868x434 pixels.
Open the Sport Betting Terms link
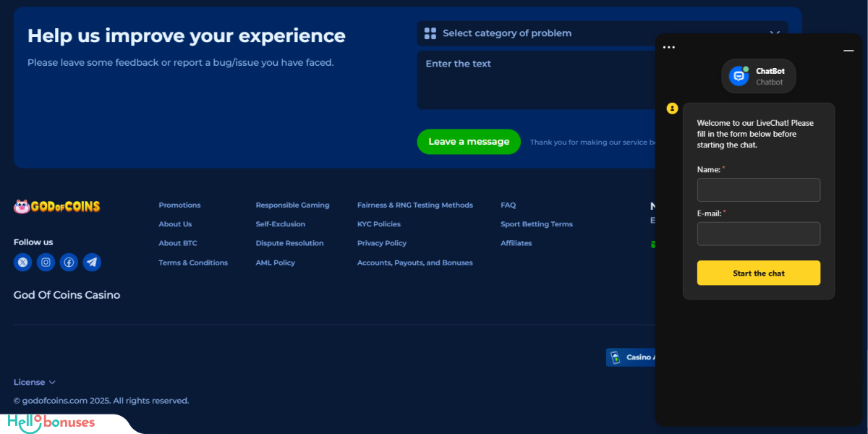pyautogui.click(x=537, y=224)
